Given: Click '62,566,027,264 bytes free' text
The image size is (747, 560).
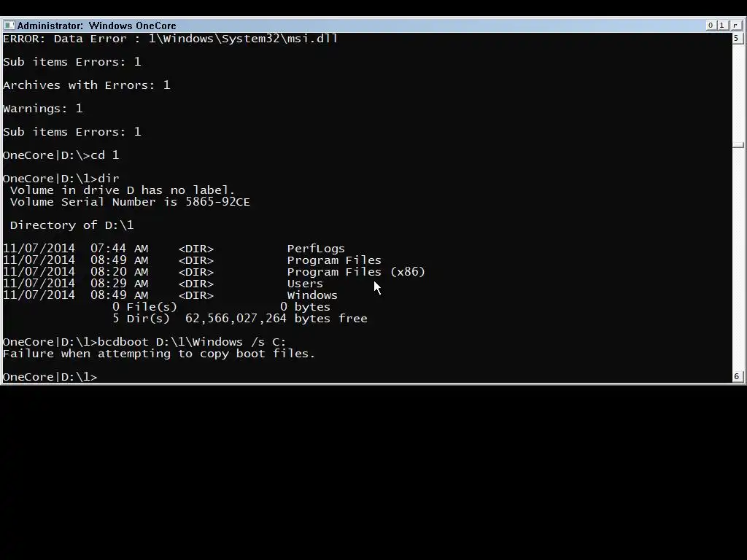Looking at the screenshot, I should (x=276, y=319).
